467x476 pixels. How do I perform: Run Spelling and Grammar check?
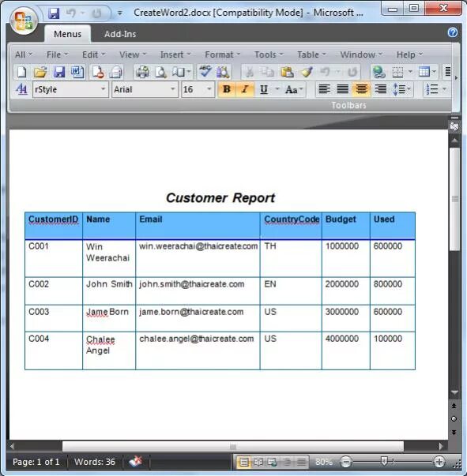coord(205,72)
